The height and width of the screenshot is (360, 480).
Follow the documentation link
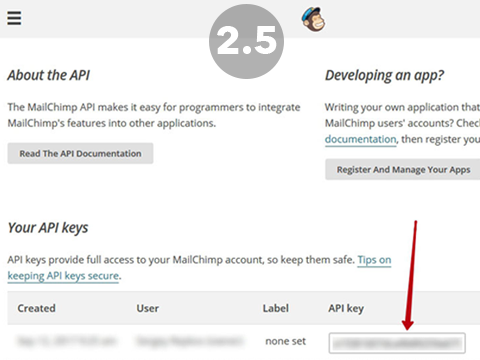coord(361,139)
